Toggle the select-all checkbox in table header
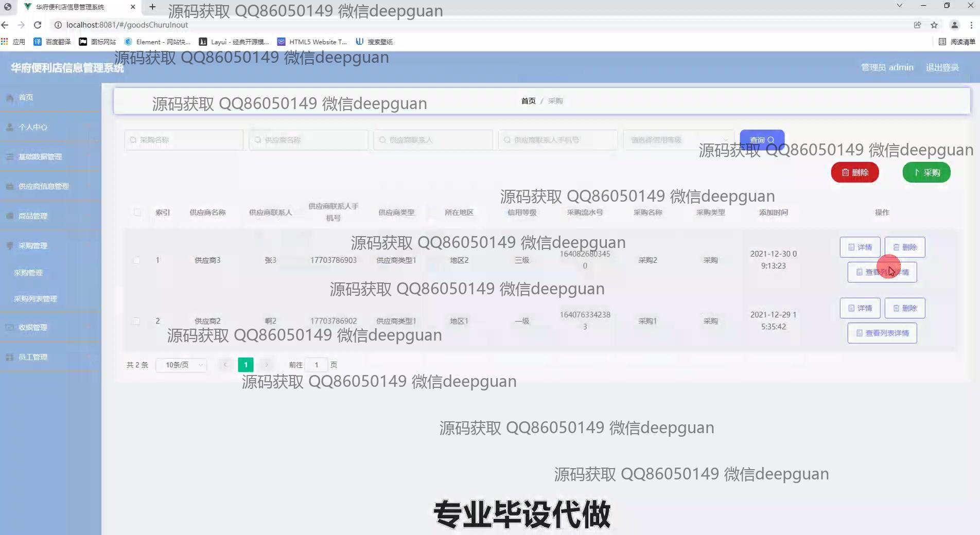980x535 pixels. click(137, 212)
